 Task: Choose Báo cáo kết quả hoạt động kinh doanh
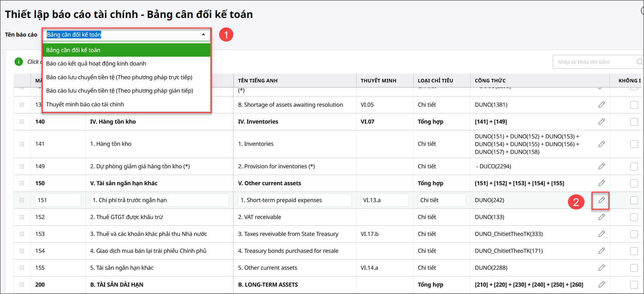coord(96,63)
